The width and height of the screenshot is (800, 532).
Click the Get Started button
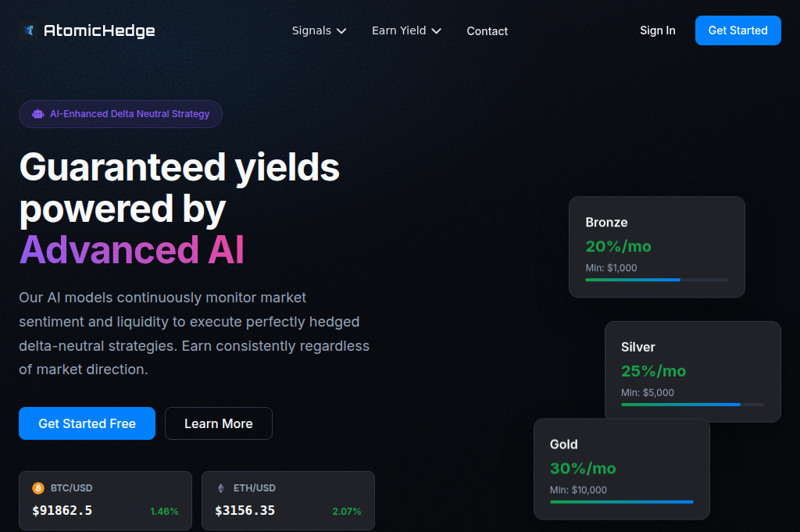[x=737, y=30]
